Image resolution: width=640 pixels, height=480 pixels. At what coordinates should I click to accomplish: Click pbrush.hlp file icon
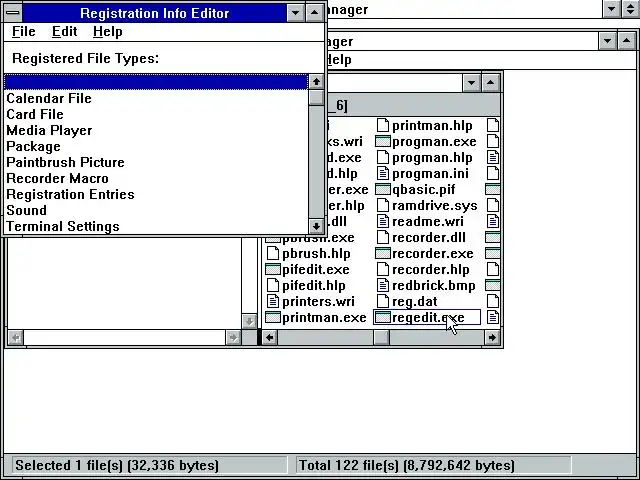[273, 253]
